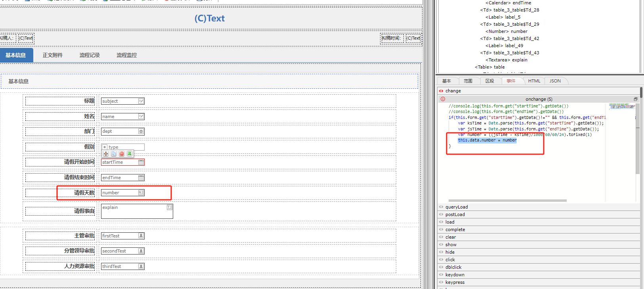The width and height of the screenshot is (644, 289).
Task: Expand the clear event section
Action: click(x=441, y=237)
